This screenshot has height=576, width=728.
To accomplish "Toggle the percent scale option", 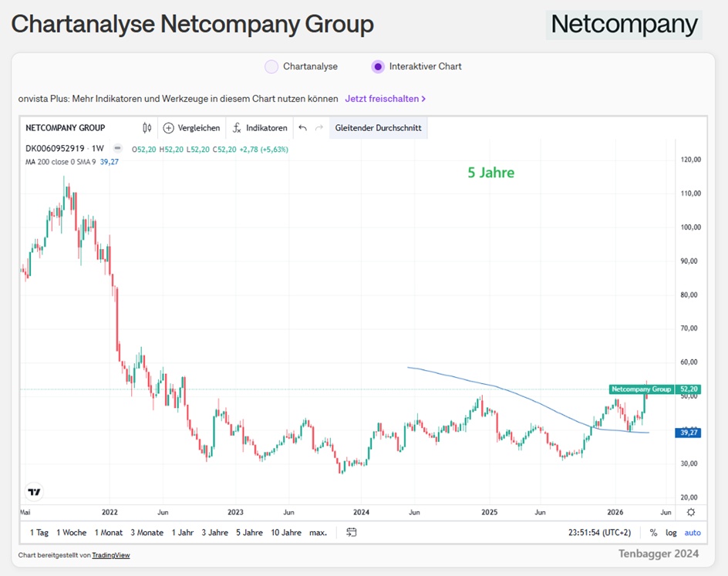I will [653, 533].
